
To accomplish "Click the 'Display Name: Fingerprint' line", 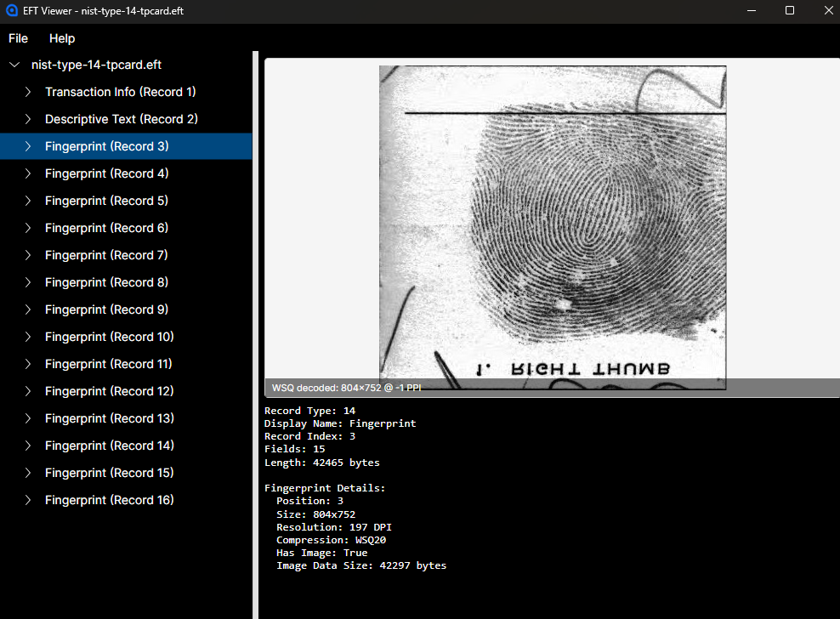I will [339, 423].
